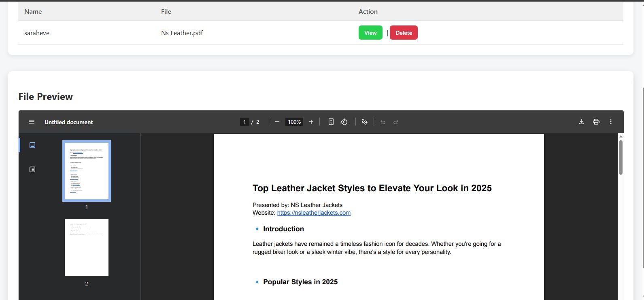Toggle the PDF sidebar hamburger menu
The image size is (644, 300).
click(32, 122)
